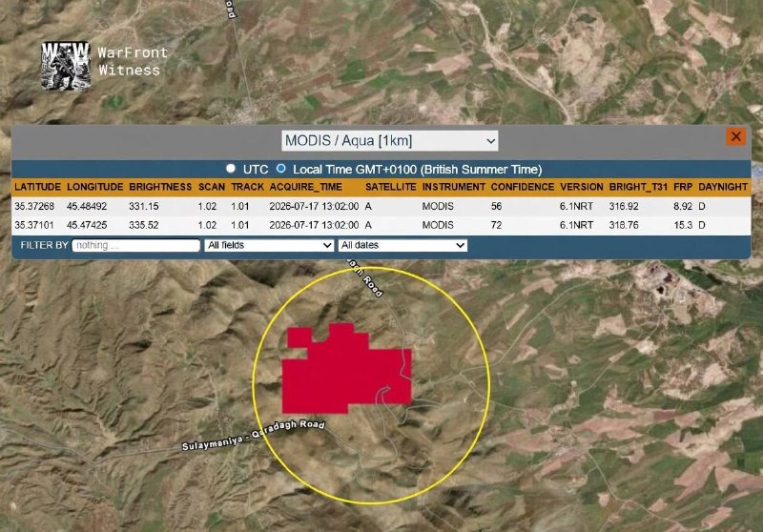Click the FILTER BY text input box
Image resolution: width=763 pixels, height=532 pixels.
[135, 245]
